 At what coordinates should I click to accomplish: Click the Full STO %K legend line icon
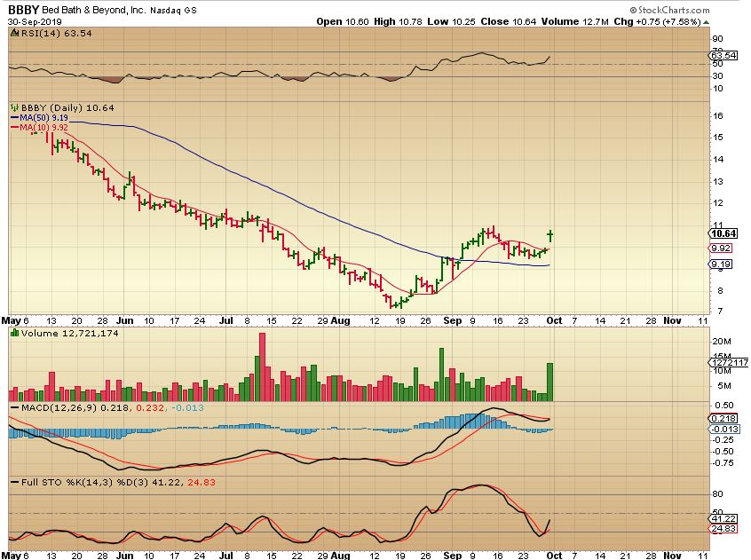[13, 482]
